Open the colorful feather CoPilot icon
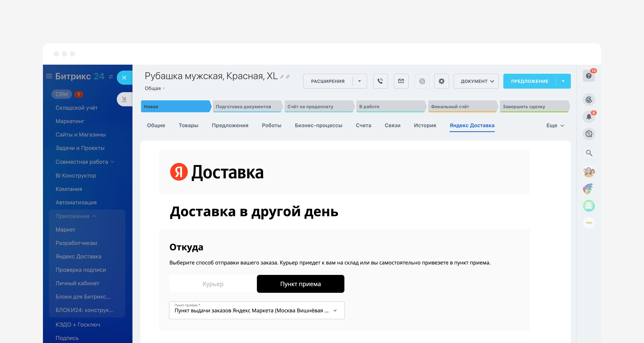644x343 pixels. pyautogui.click(x=588, y=188)
